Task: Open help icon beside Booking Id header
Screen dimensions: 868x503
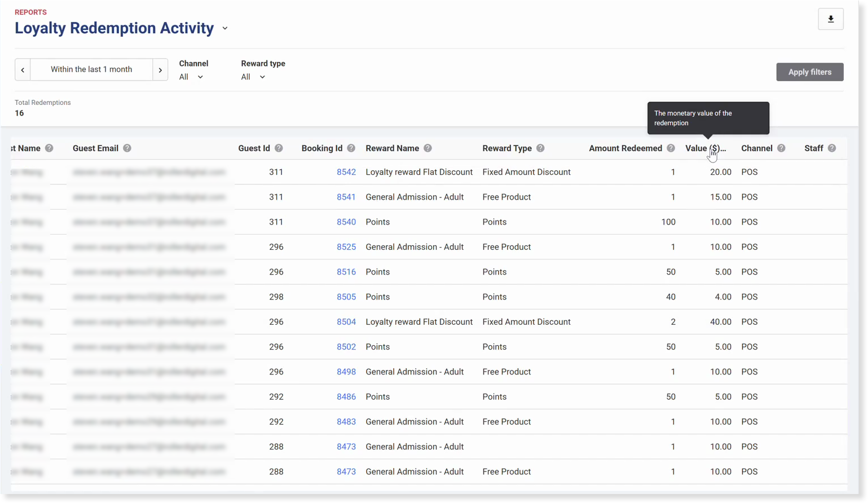Action: tap(351, 148)
